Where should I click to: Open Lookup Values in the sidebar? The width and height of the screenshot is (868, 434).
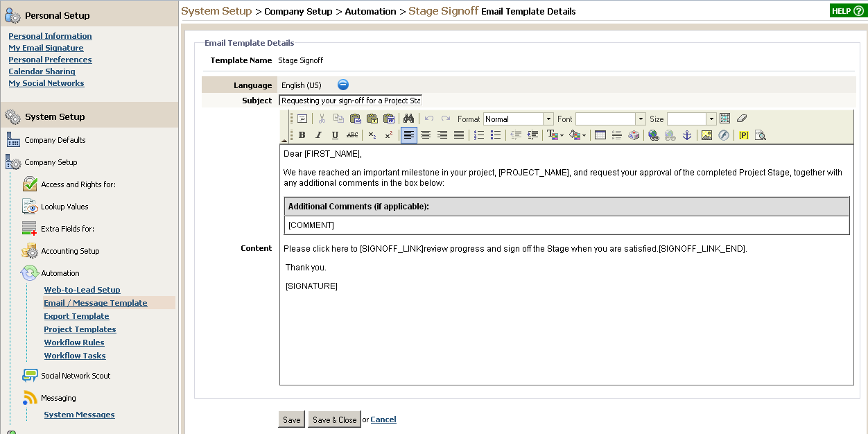point(64,207)
